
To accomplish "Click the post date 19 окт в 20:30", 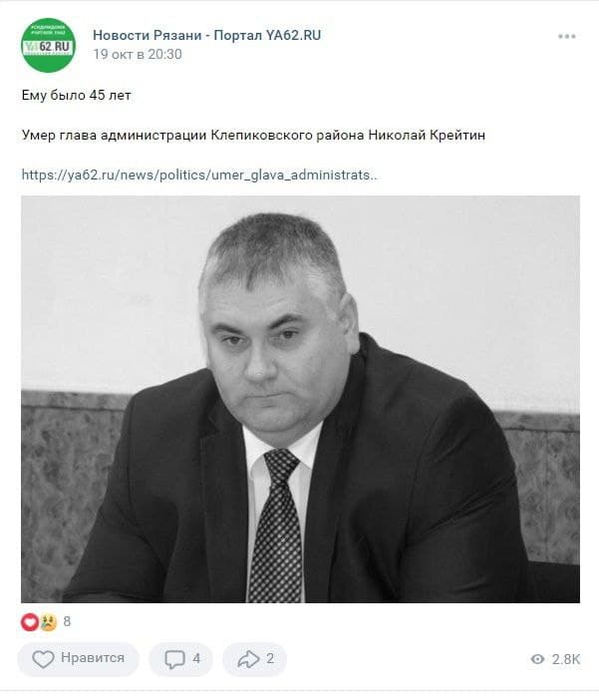I will tap(138, 54).
